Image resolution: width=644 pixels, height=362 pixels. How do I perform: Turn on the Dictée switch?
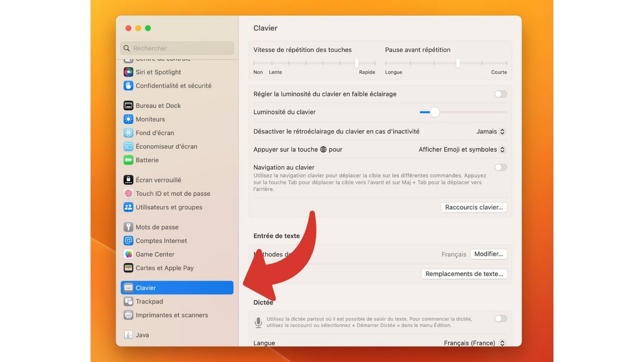pos(501,319)
